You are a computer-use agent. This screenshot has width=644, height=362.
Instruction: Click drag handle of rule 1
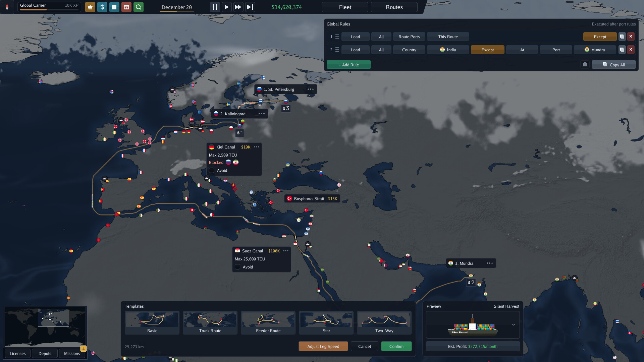click(x=337, y=37)
